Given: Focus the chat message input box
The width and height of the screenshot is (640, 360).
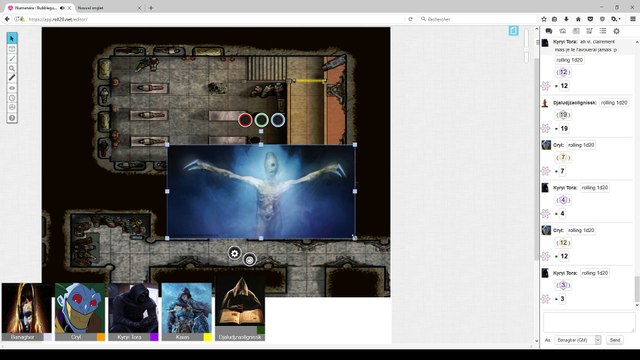Looking at the screenshot, I should point(589,322).
